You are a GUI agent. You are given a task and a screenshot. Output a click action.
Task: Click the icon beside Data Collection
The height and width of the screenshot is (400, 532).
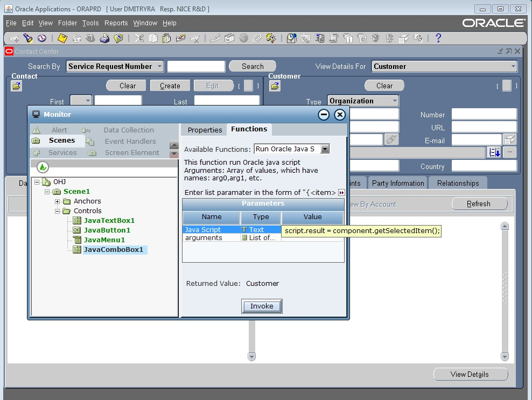pyautogui.click(x=86, y=130)
